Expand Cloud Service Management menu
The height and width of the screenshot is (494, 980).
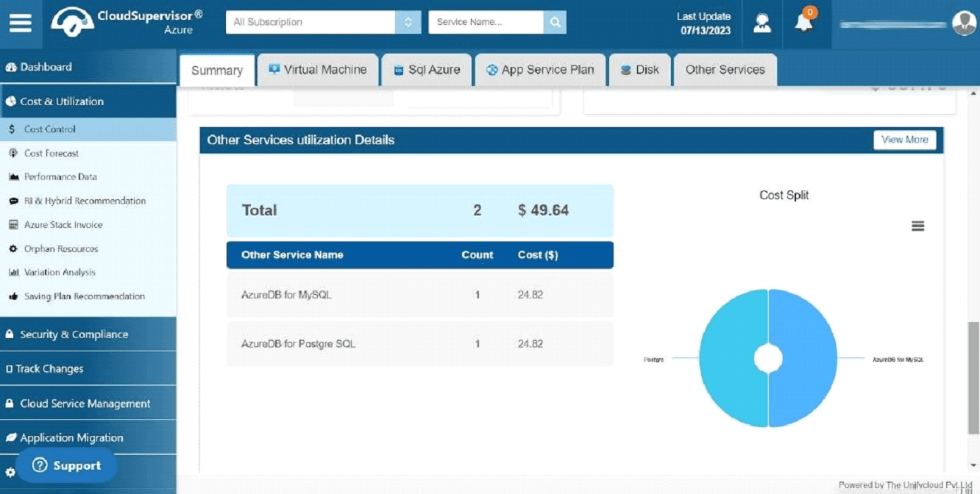point(88,404)
